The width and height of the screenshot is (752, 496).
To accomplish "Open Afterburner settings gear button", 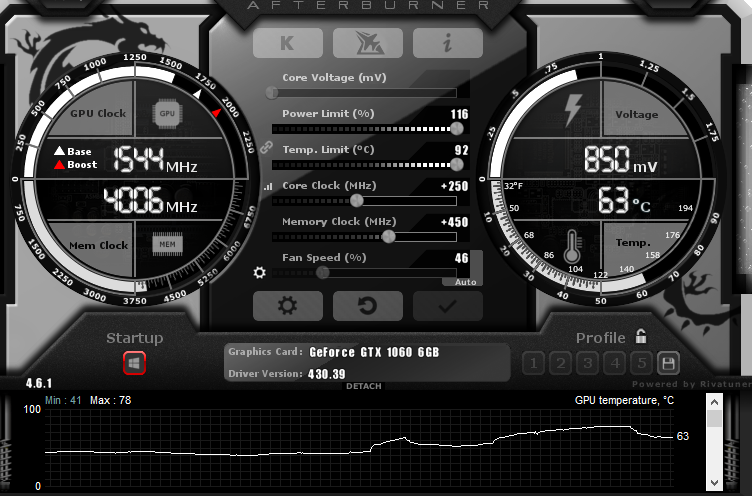I will coord(288,306).
